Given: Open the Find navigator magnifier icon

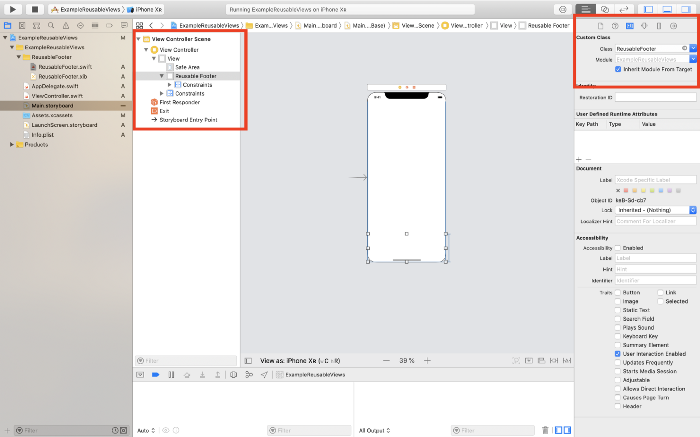Looking at the screenshot, I should [51, 25].
